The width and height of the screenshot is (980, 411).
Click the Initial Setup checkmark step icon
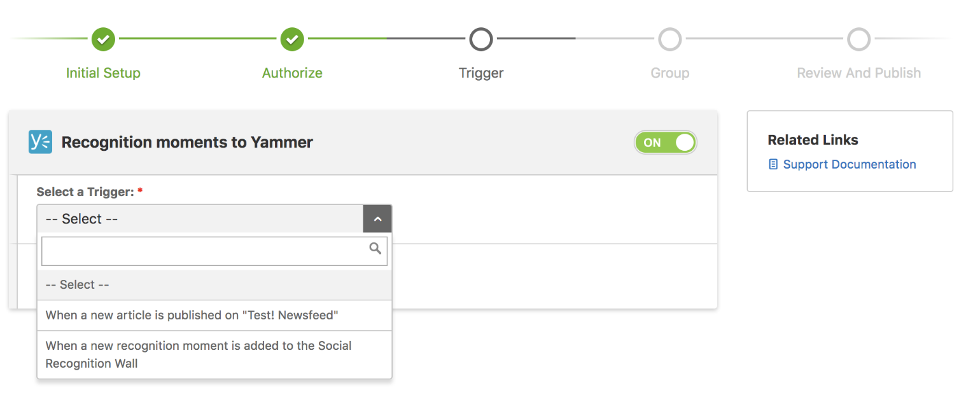pos(103,39)
